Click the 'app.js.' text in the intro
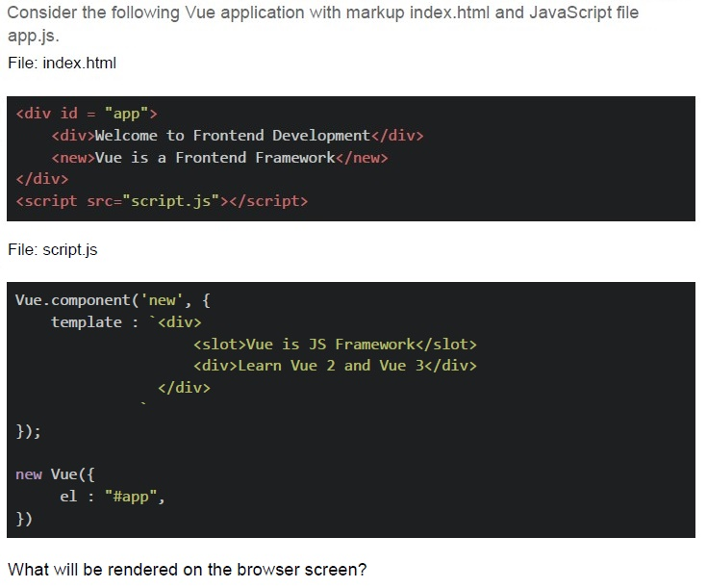 point(34,36)
